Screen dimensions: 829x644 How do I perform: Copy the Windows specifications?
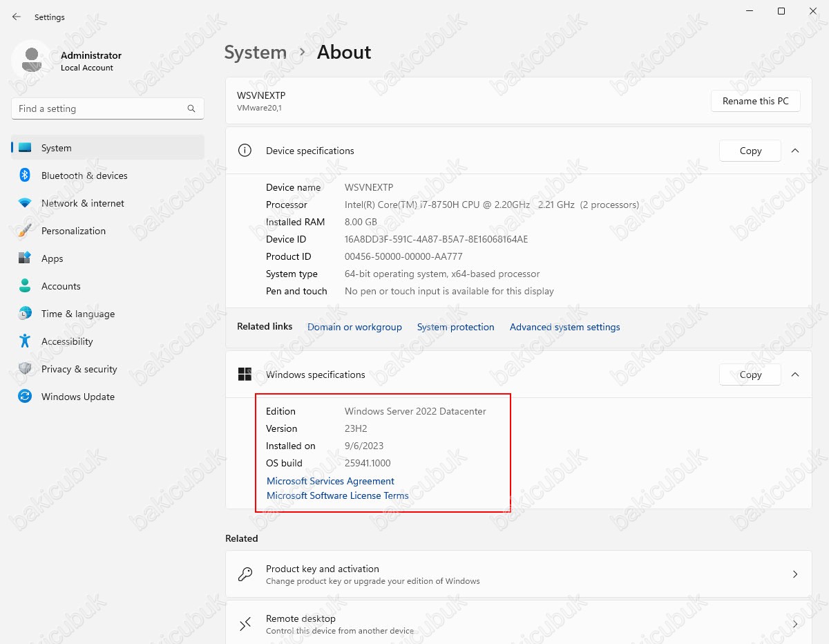tap(750, 375)
